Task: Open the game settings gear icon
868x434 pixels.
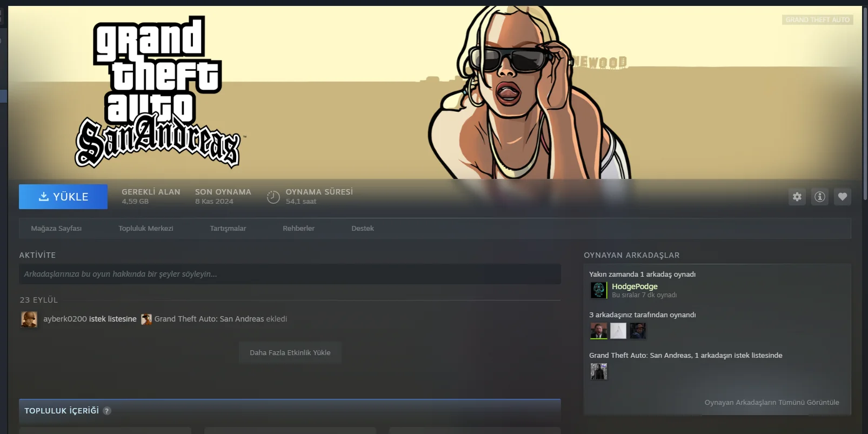Action: 797,197
